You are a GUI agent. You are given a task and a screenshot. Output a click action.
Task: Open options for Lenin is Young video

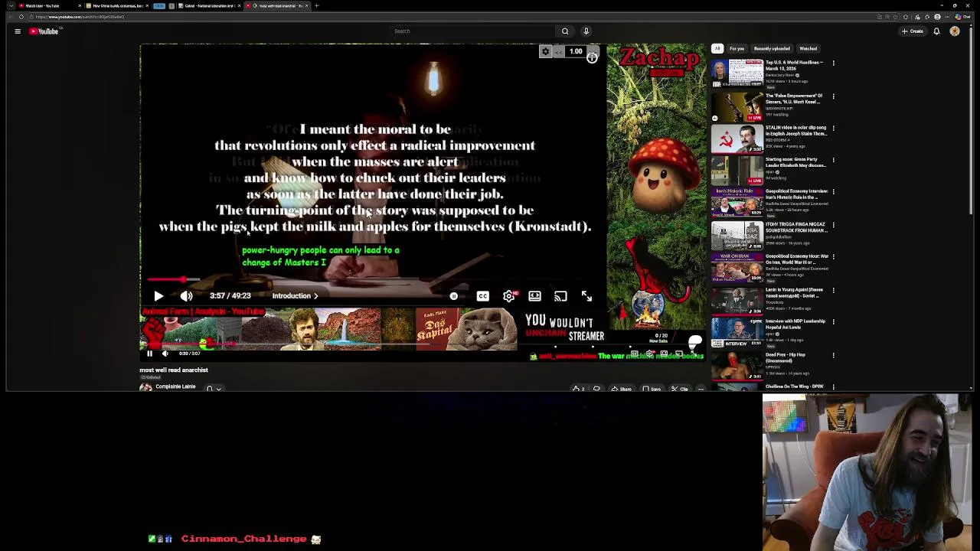(834, 291)
